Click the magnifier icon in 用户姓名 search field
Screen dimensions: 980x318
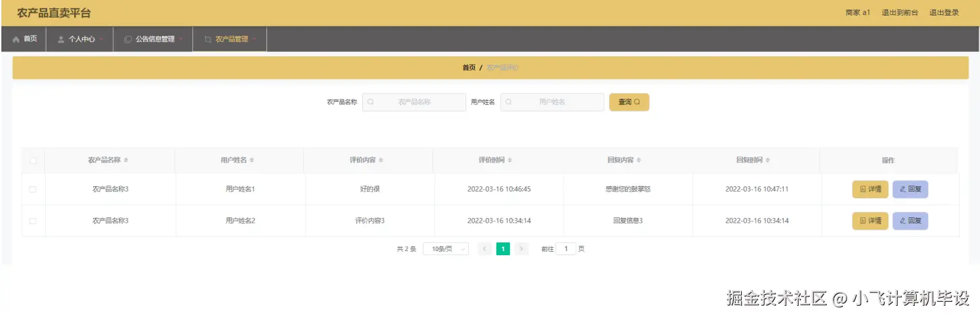(509, 102)
